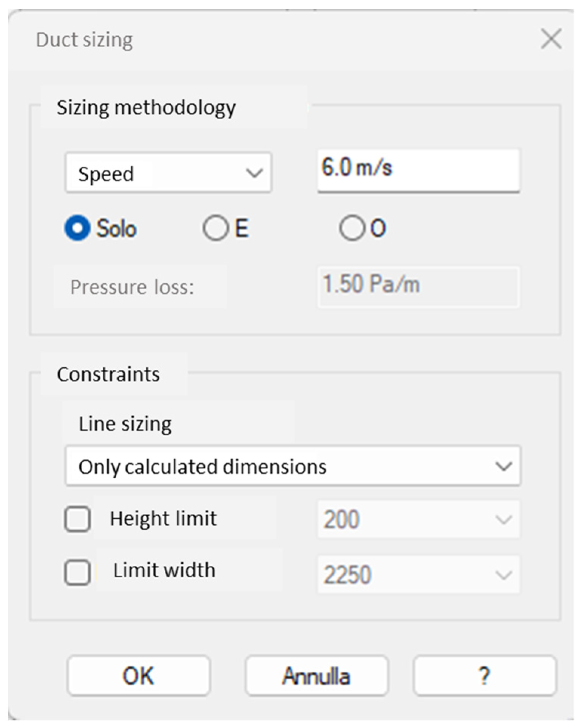The width and height of the screenshot is (582, 728).
Task: Click the 1.50 Pa/m pressure loss field
Action: click(418, 286)
